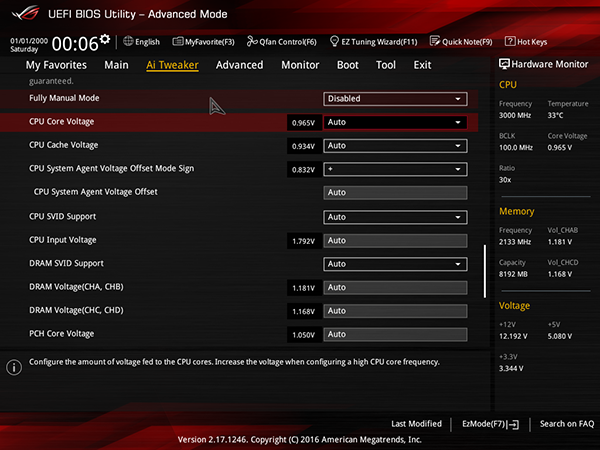Screen dimensions: 600x450
Task: Click the 1.050V PCH Core value
Action: [x=304, y=335]
